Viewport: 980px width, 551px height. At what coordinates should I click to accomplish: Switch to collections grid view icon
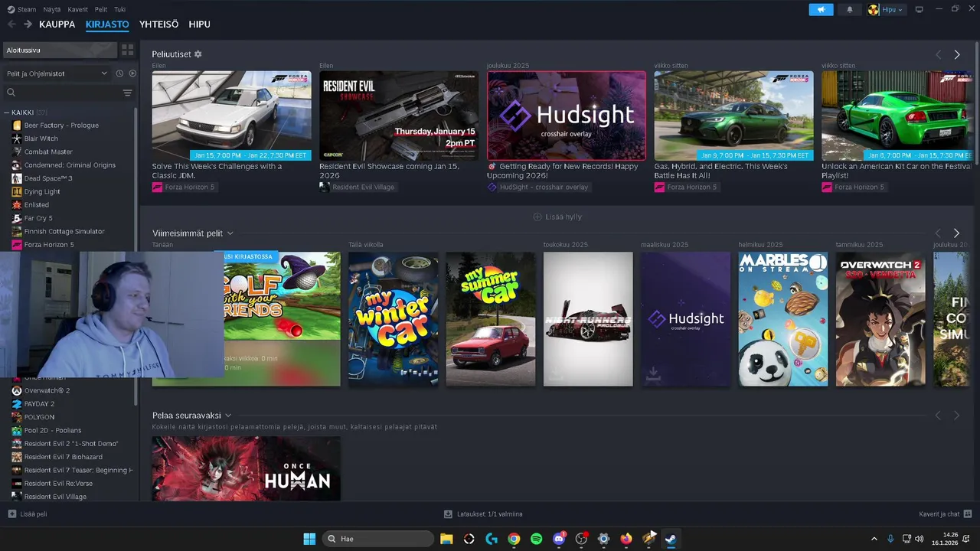pos(128,50)
